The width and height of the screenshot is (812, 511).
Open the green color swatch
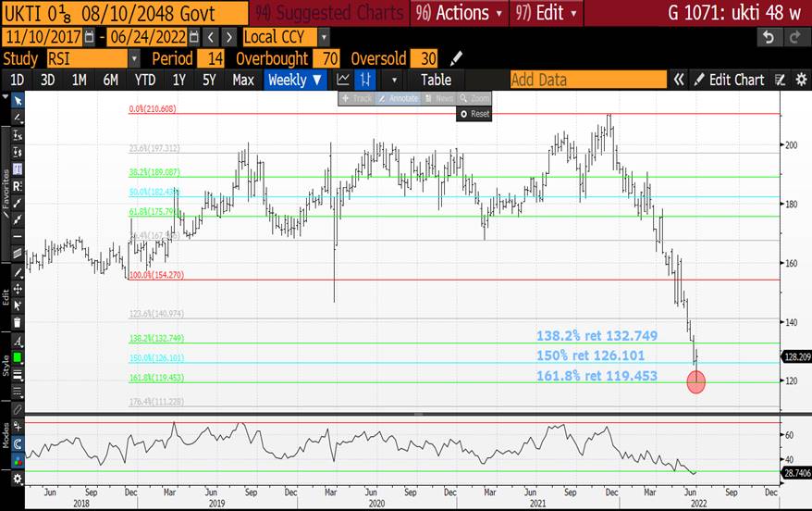pyautogui.click(x=18, y=357)
